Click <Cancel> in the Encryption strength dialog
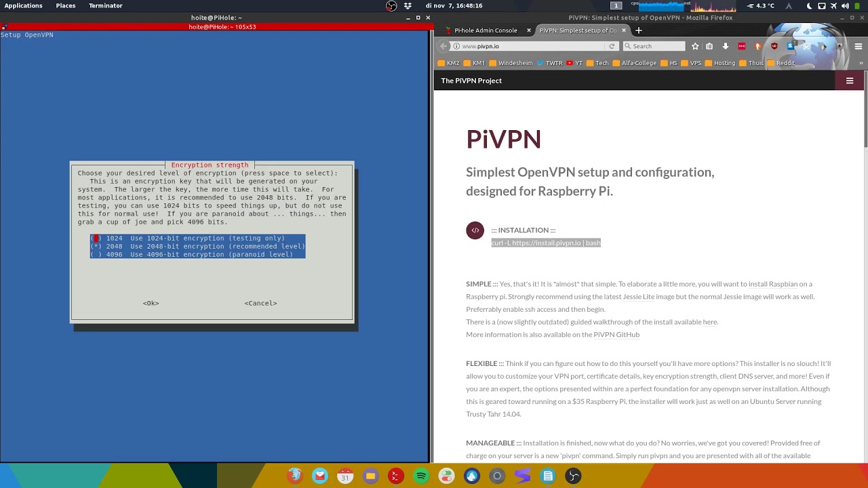This screenshot has width=868, height=488. pyautogui.click(x=260, y=303)
